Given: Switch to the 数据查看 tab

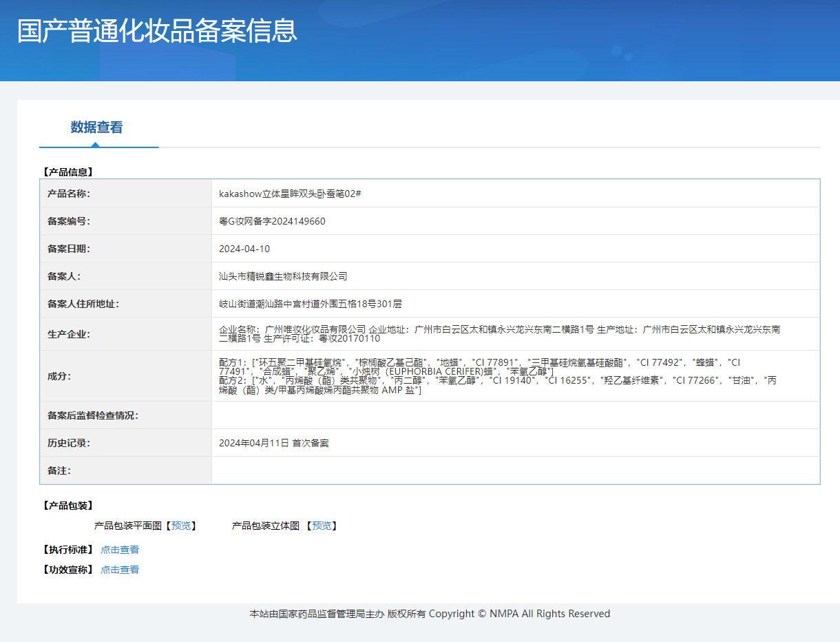Looking at the screenshot, I should 96,127.
